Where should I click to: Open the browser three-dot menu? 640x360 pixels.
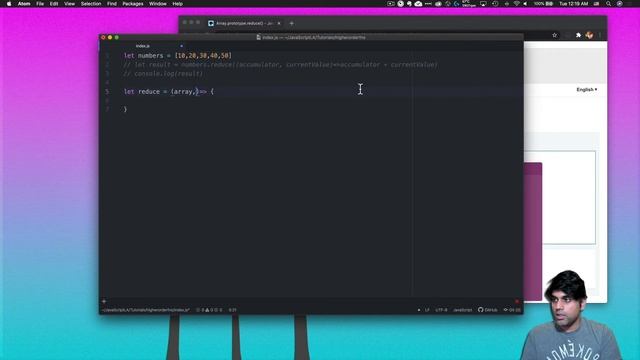click(x=600, y=35)
